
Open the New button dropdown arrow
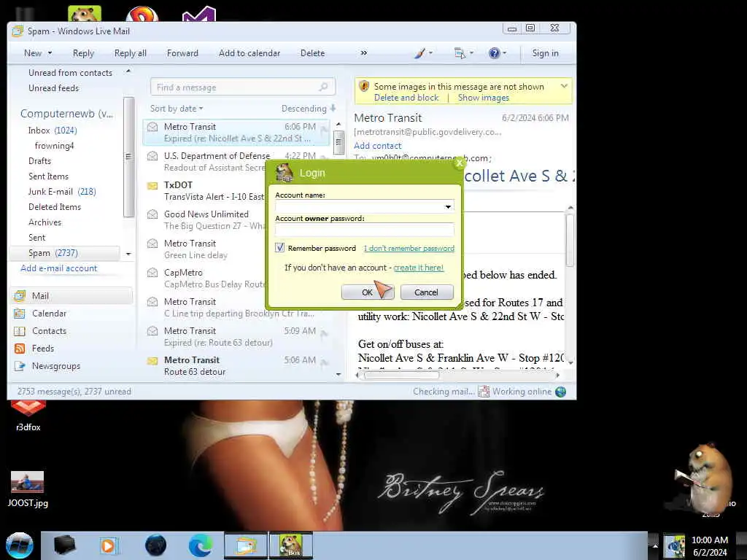pyautogui.click(x=50, y=53)
